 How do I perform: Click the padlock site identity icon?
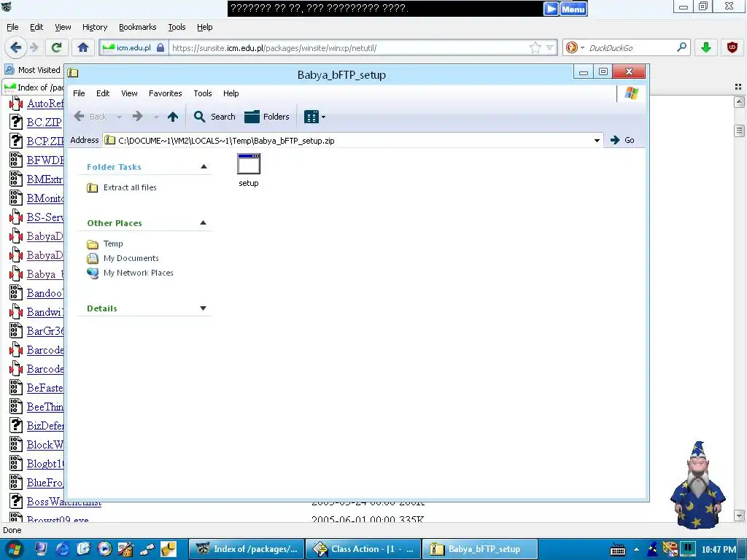(x=160, y=47)
